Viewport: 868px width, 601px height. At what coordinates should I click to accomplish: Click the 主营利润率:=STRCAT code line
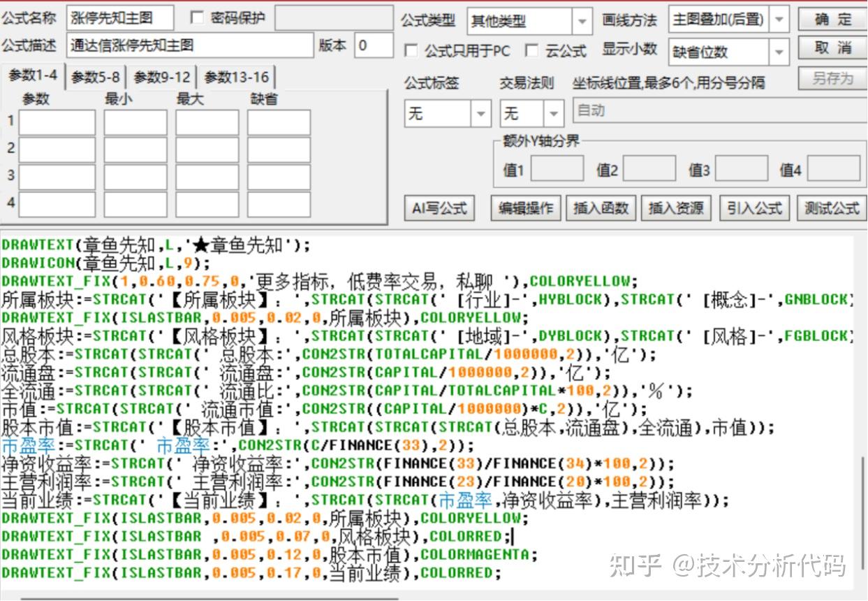[338, 481]
